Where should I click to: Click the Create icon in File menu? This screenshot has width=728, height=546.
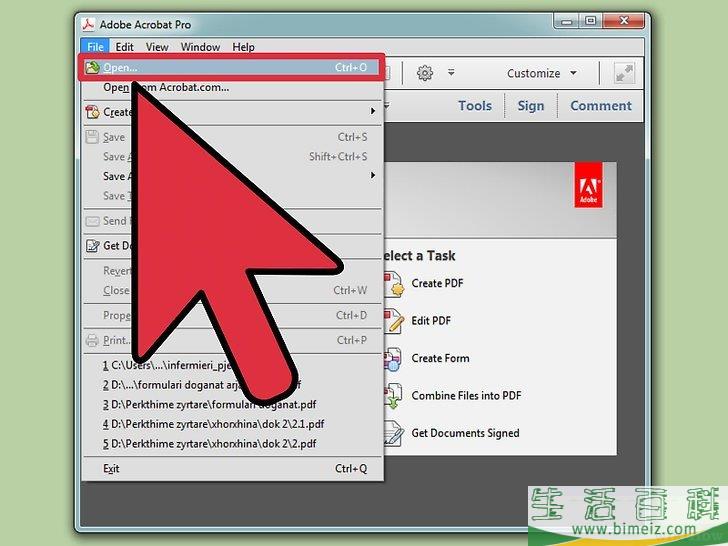tap(92, 112)
